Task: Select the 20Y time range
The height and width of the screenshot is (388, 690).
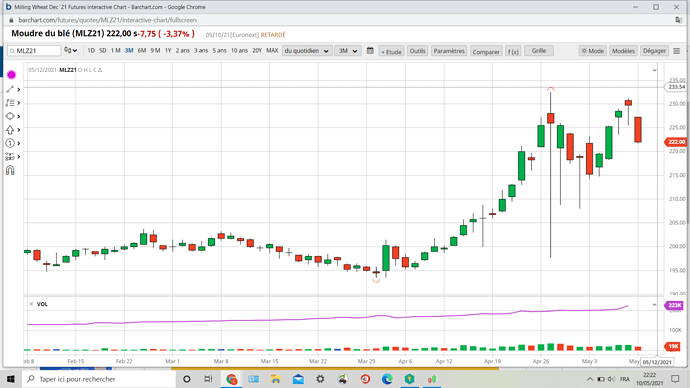Action: pyautogui.click(x=257, y=51)
